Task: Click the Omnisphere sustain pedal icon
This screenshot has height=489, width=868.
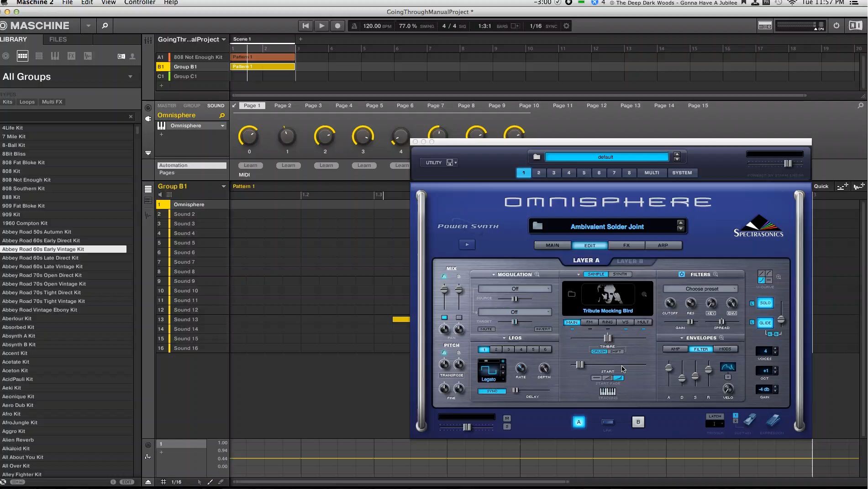Action: pyautogui.click(x=749, y=419)
